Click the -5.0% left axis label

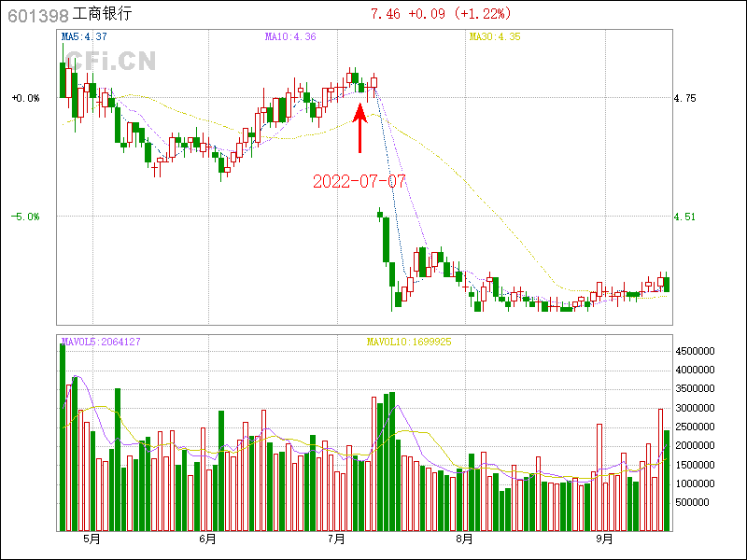point(26,217)
